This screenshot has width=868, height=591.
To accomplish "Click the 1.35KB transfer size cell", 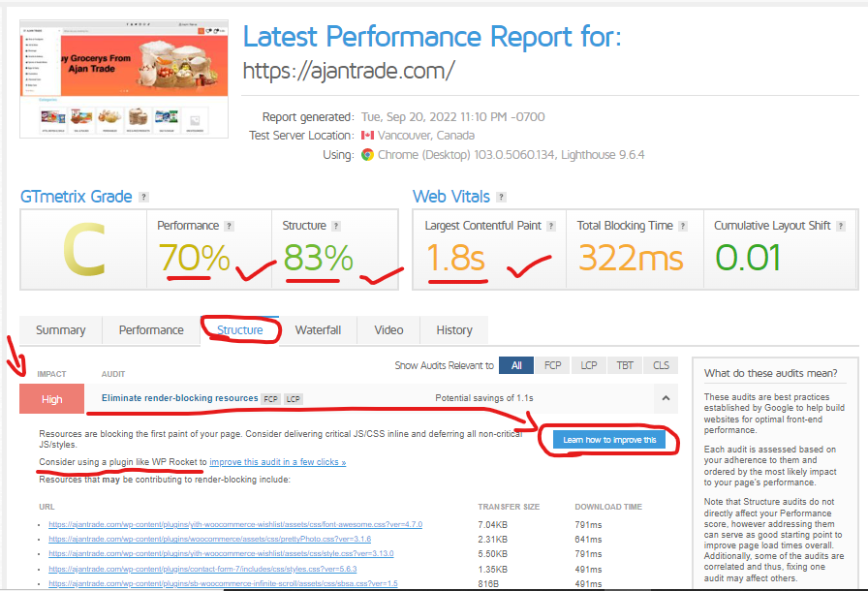I will pyautogui.click(x=493, y=570).
